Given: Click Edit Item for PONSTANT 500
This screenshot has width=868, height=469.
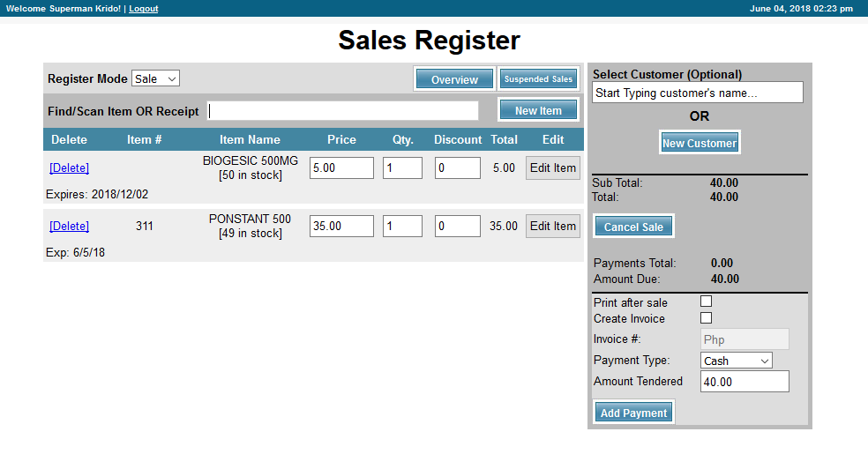Looking at the screenshot, I should [x=553, y=226].
